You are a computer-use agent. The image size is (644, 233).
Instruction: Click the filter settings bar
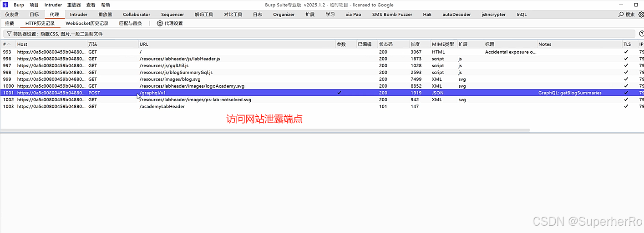(x=319, y=34)
